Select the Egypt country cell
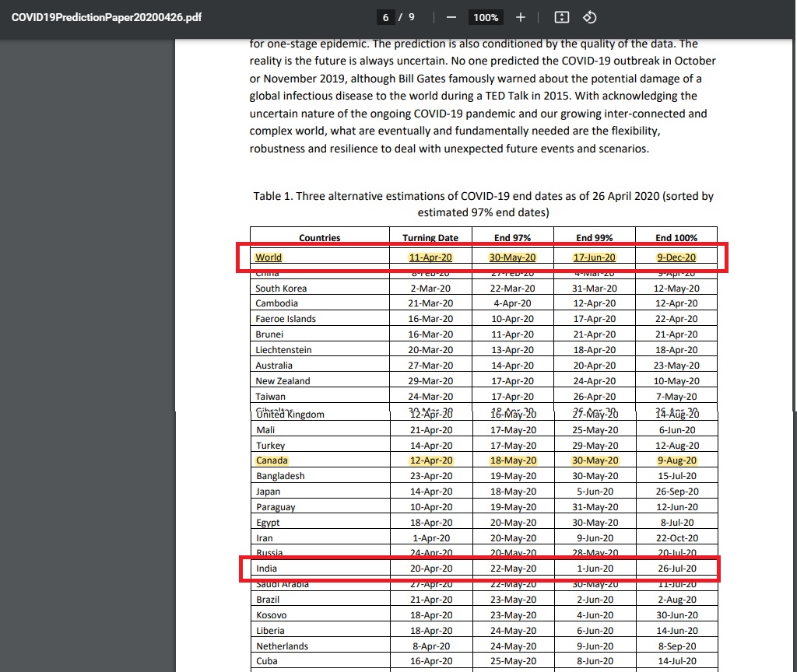The image size is (797, 672). click(268, 522)
